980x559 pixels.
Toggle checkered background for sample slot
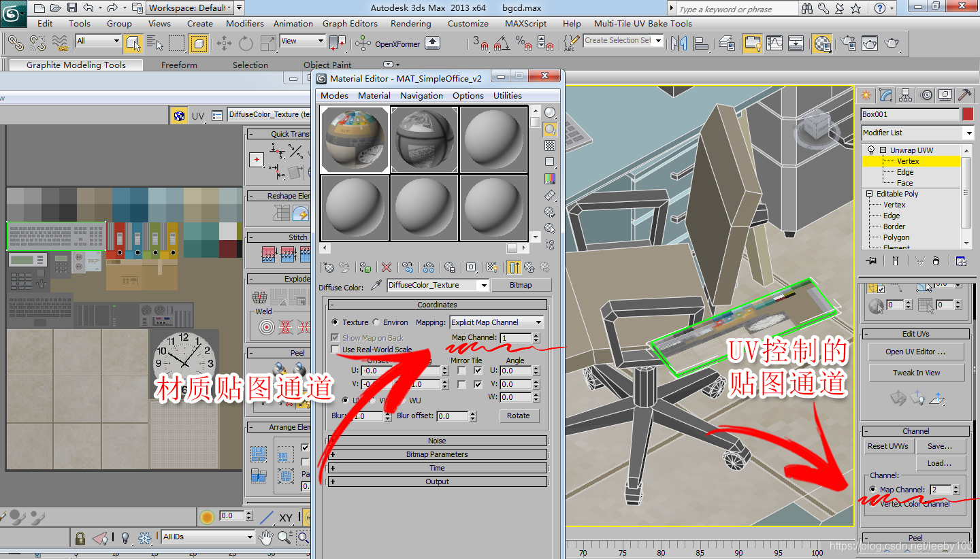tap(550, 146)
